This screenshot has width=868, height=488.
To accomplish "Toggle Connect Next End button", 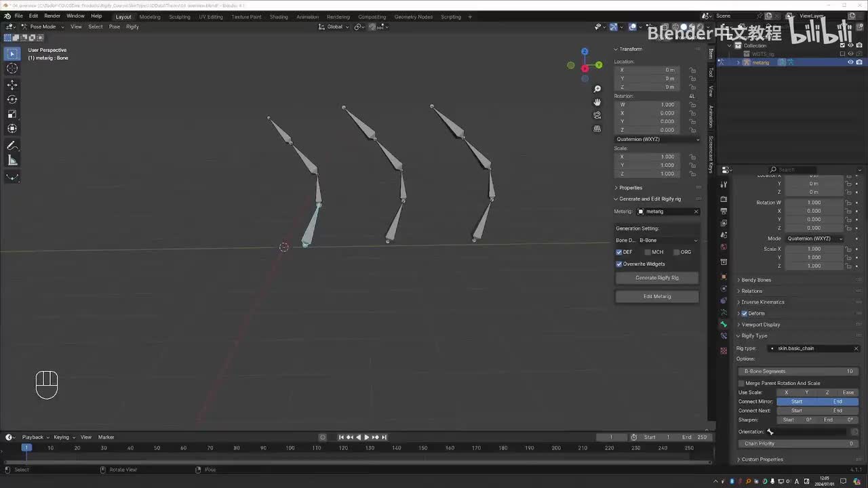I will [x=838, y=410].
